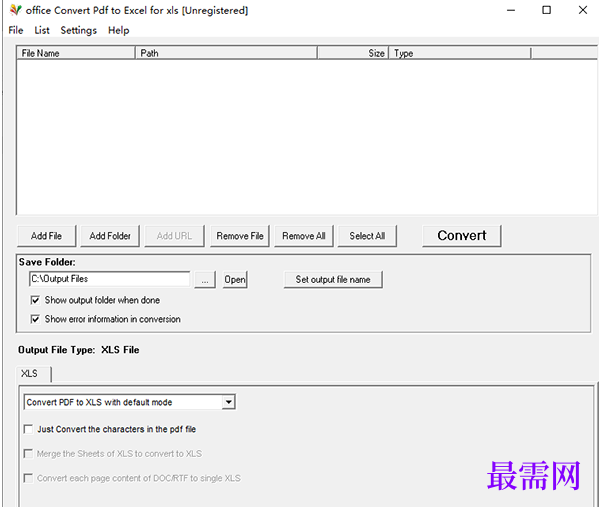
Task: Click the Remove All button
Action: click(304, 236)
